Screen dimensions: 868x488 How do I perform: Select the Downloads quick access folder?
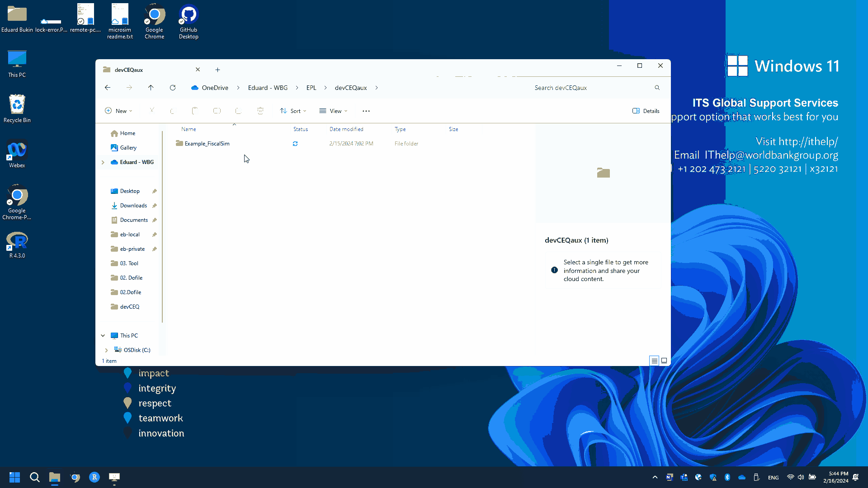click(x=133, y=206)
